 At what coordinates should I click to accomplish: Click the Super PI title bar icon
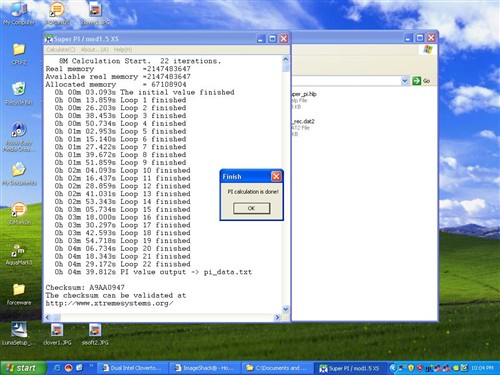(49, 39)
